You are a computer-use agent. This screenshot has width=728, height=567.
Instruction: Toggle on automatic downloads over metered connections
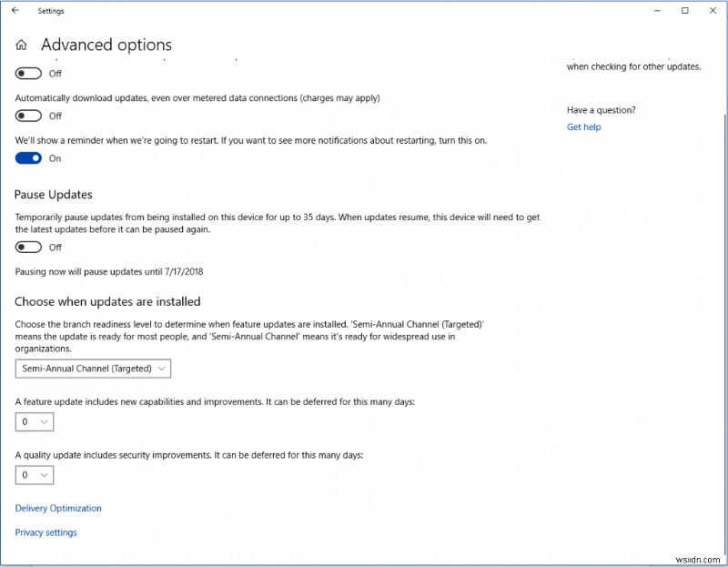(x=28, y=116)
